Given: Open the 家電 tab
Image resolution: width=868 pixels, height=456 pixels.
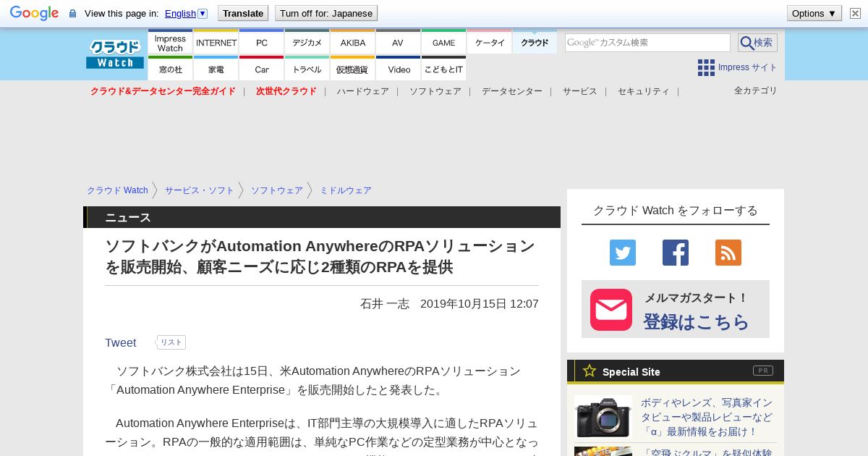Looking at the screenshot, I should (x=216, y=69).
